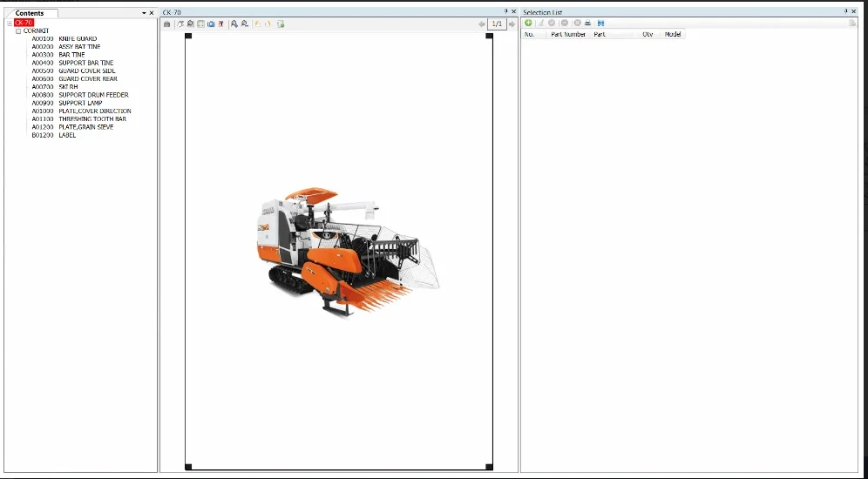Toggle the pin on CK-70 viewer panel
The width and height of the screenshot is (868, 479).
(505, 11)
